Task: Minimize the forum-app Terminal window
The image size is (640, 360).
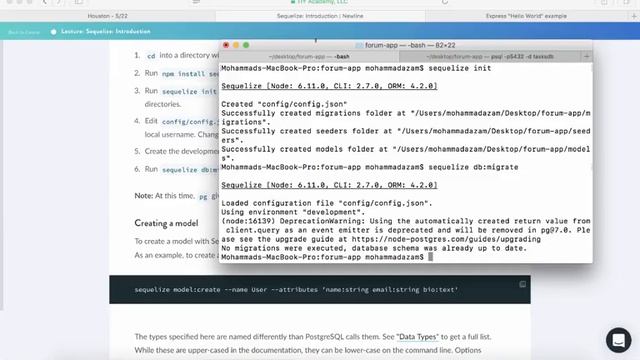Action: coord(236,45)
